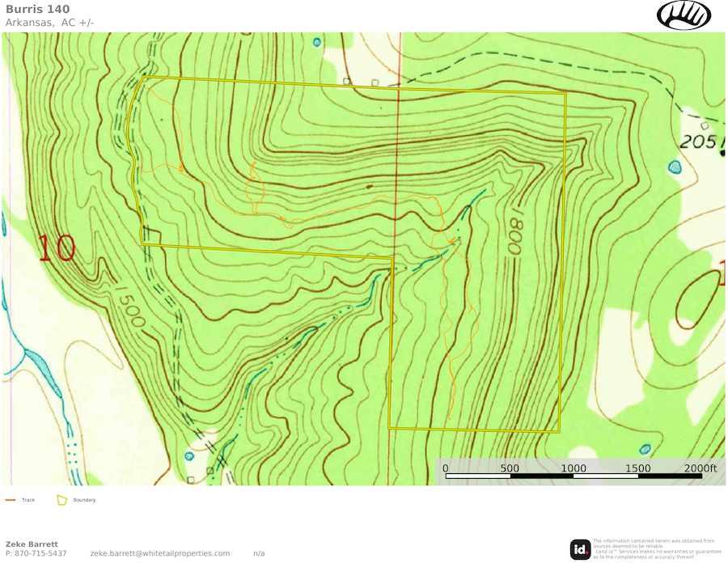728x563 pixels.
Task: Click the phone number 870-715-5437
Action: [x=36, y=553]
